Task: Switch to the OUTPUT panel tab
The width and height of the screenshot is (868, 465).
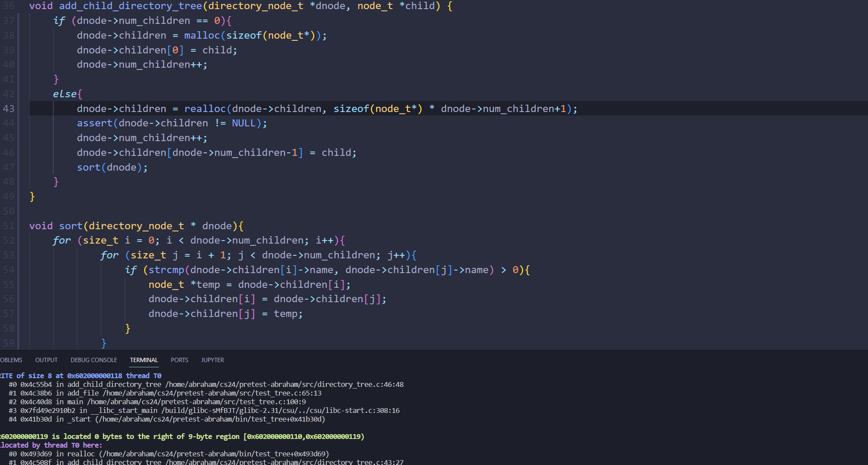Action: pos(46,360)
